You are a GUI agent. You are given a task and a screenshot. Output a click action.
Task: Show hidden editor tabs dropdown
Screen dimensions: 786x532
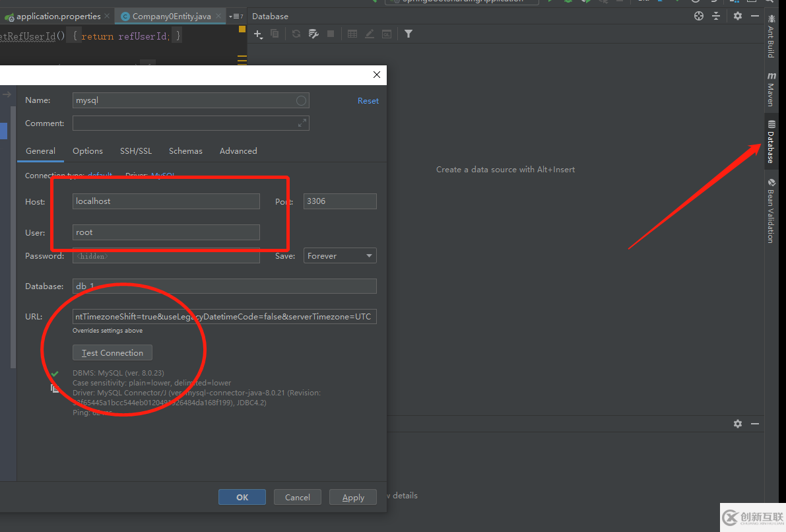pos(236,17)
